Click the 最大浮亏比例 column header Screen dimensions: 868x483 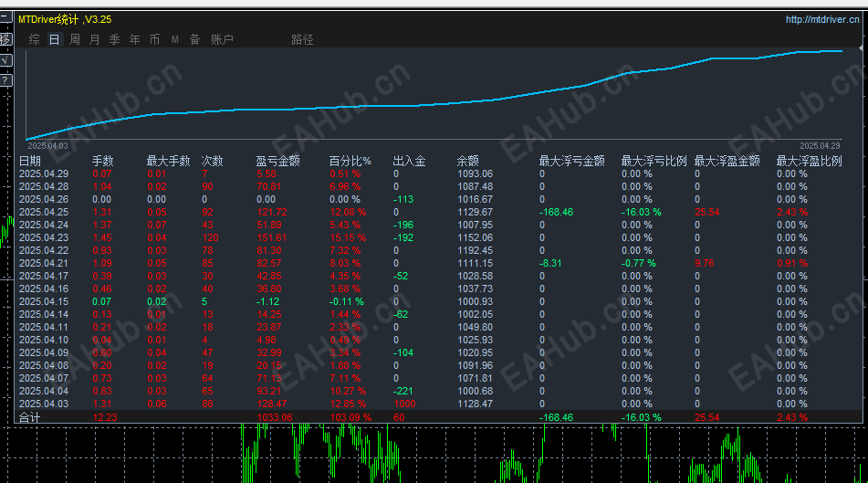[654, 162]
